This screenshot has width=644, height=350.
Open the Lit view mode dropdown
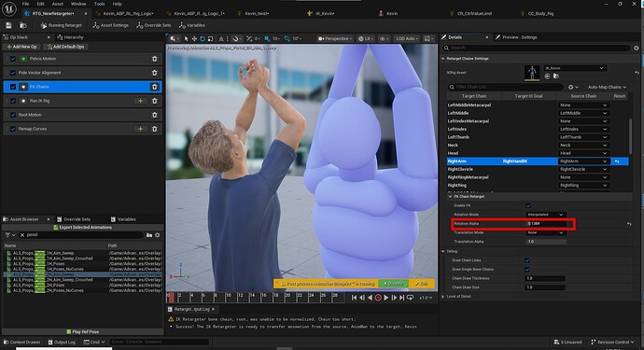click(366, 38)
